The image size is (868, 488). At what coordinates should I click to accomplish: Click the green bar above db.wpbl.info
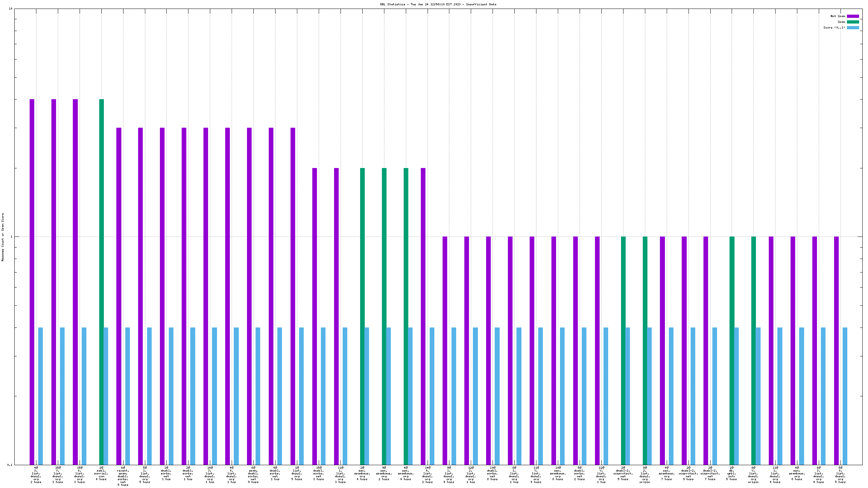coord(732,350)
